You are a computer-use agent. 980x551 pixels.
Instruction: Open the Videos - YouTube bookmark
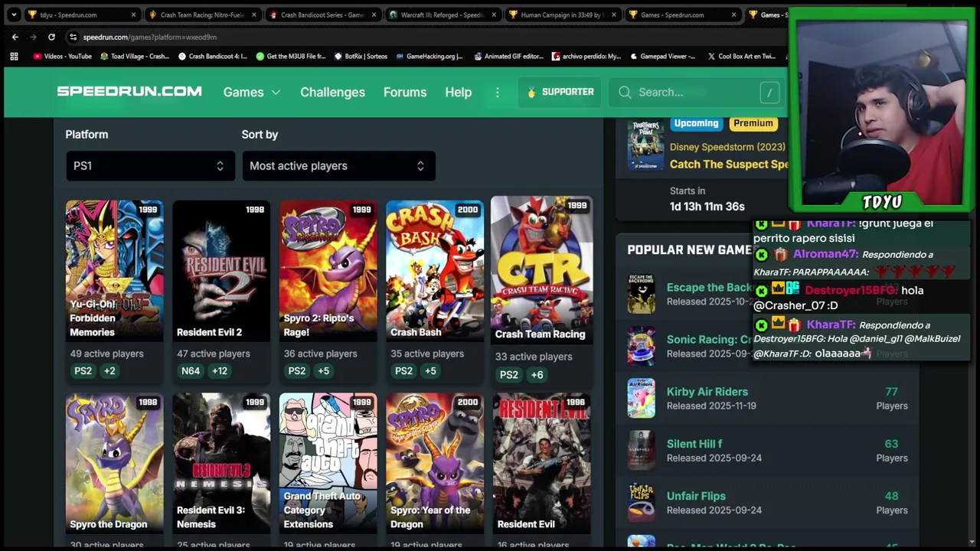[x=62, y=56]
